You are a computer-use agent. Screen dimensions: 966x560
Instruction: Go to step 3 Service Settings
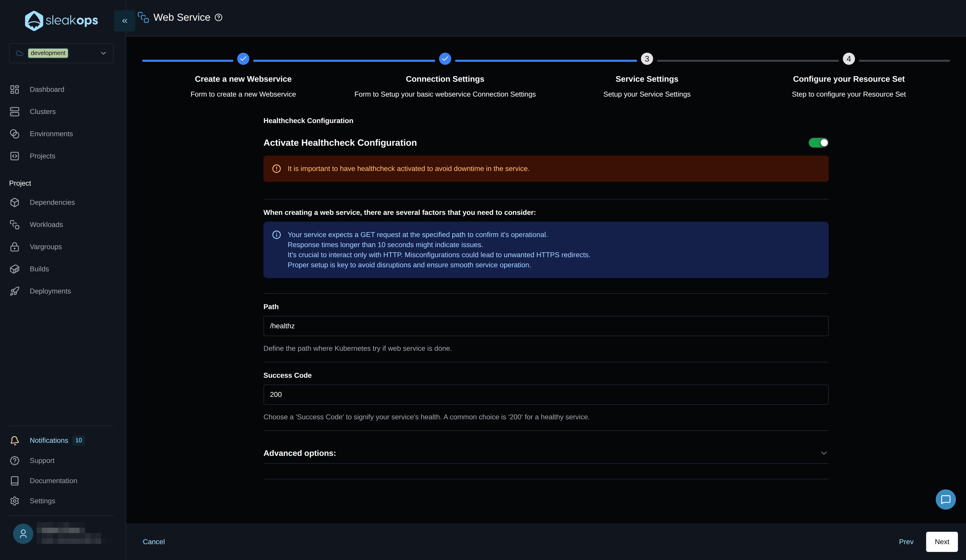[647, 59]
